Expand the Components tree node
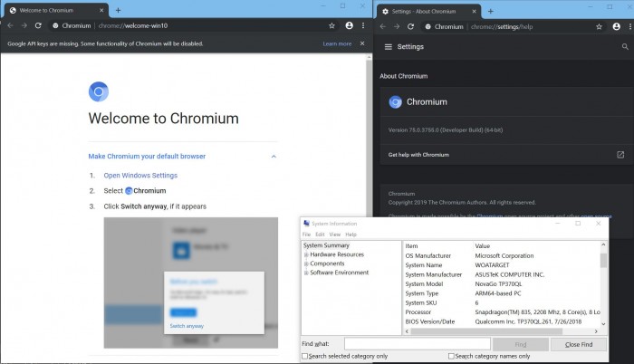634x364 pixels. [306, 263]
